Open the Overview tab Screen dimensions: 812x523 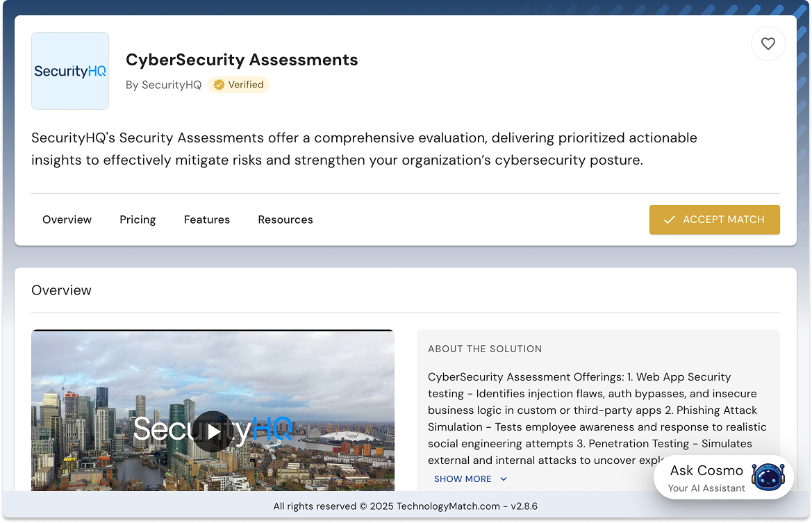(x=67, y=219)
